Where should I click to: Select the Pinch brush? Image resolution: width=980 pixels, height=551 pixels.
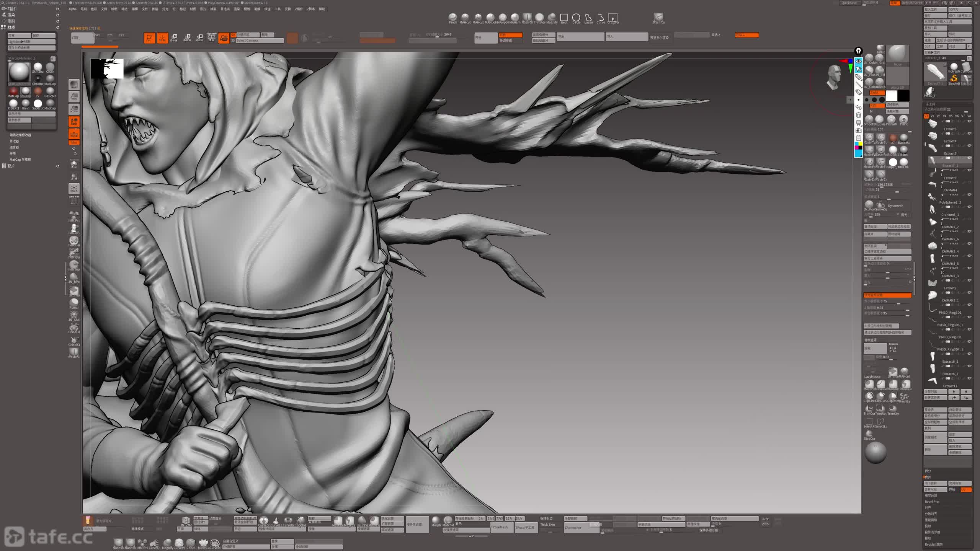coord(453,18)
